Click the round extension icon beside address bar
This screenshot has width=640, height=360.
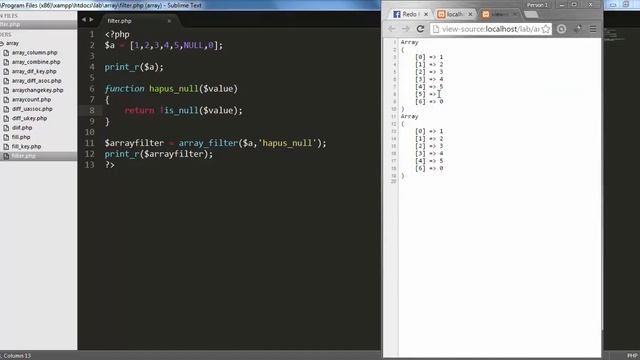pyautogui.click(x=562, y=29)
